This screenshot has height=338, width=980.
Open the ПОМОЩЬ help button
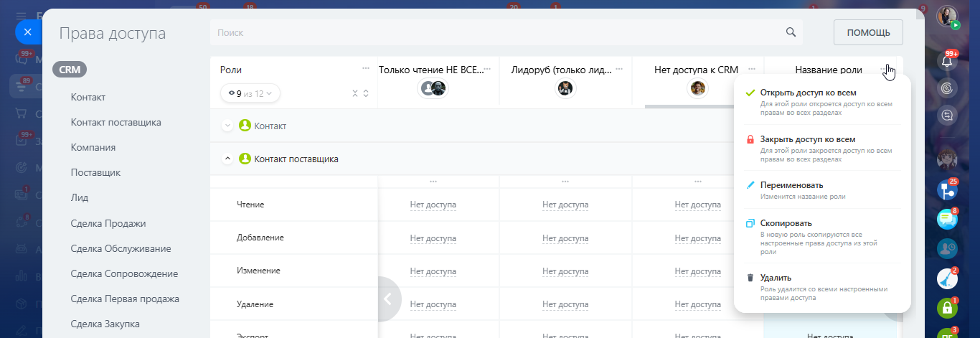[x=868, y=32]
